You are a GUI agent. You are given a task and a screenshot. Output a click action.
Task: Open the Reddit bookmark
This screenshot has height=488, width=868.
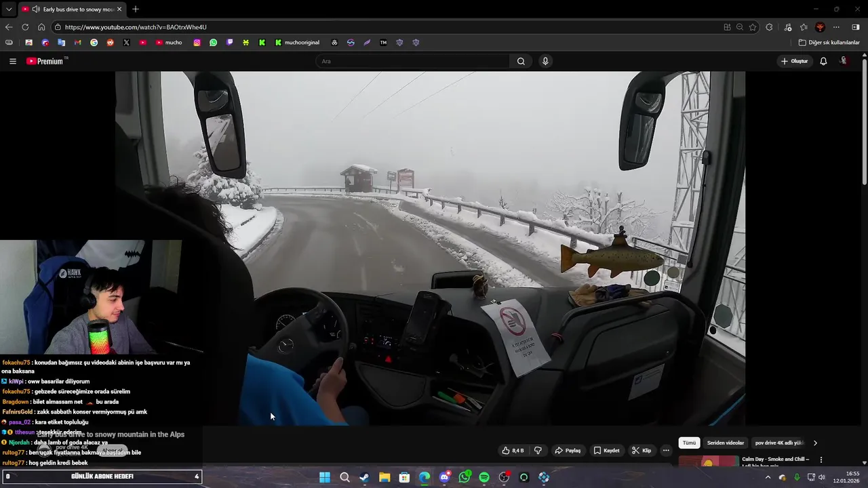110,42
